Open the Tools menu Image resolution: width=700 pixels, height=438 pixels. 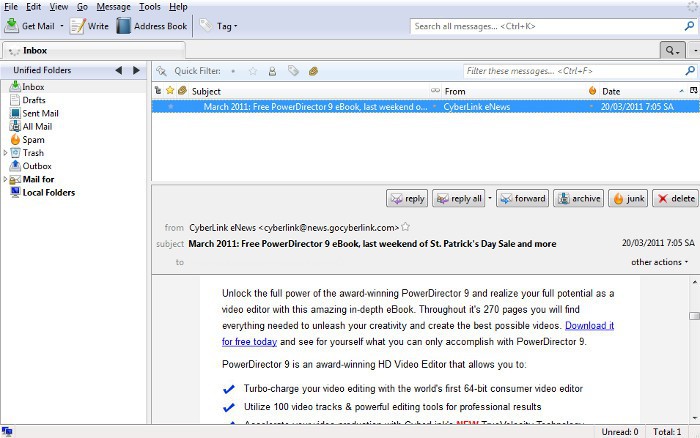point(150,7)
